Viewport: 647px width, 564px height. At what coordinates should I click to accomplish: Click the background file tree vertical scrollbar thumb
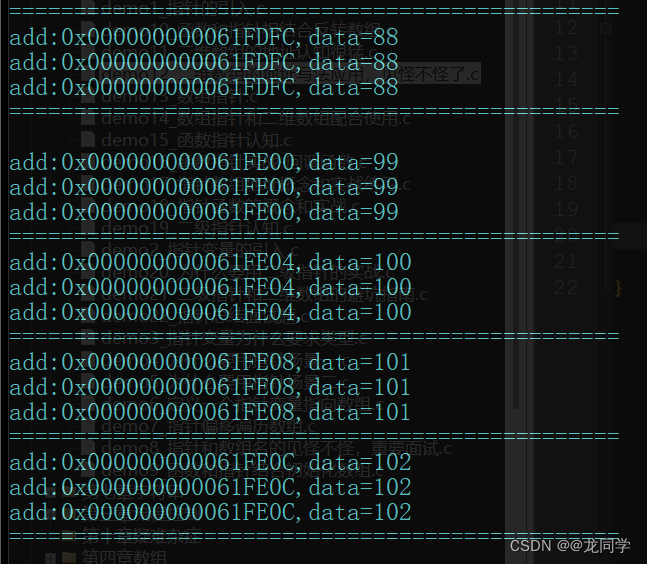(515, 204)
